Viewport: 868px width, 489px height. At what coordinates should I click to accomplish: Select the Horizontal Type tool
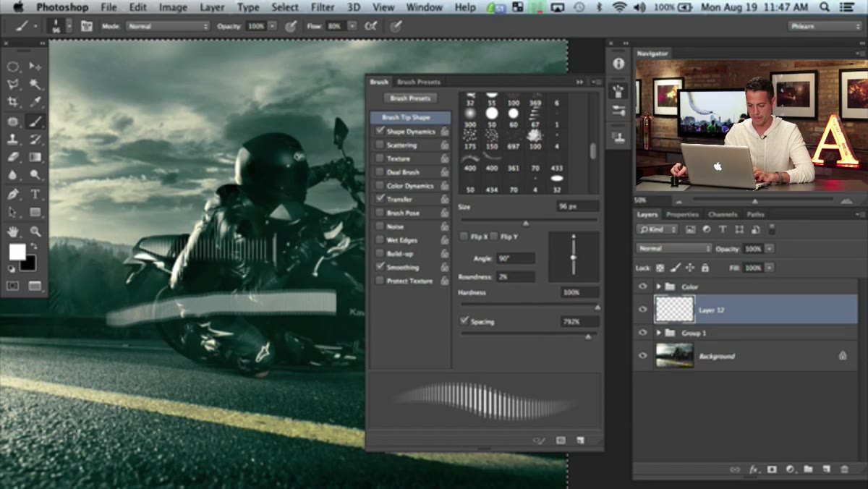tap(35, 194)
